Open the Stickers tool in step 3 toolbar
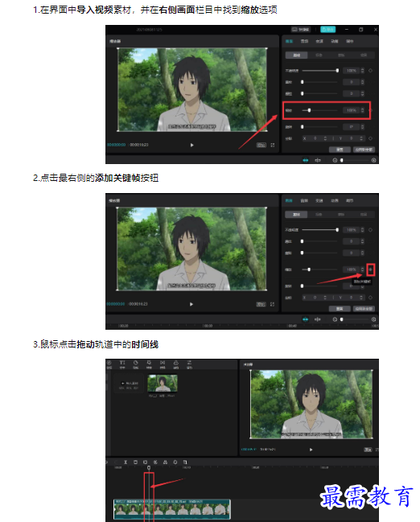Screen dimensions: 420x522 (135, 364)
